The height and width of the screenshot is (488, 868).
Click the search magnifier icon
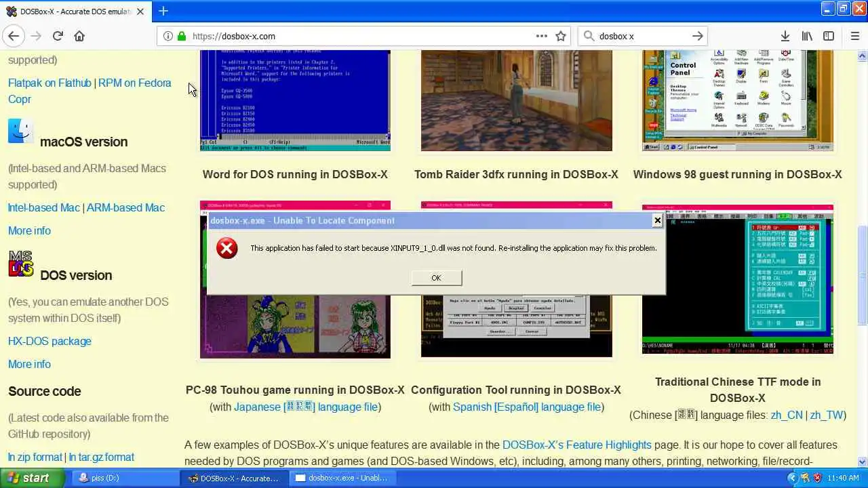(589, 36)
